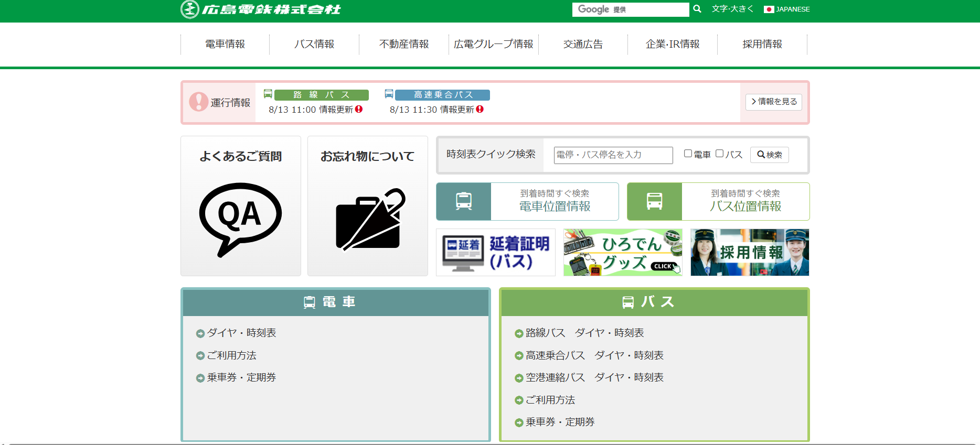Open the 採用情報 menu

click(x=762, y=44)
